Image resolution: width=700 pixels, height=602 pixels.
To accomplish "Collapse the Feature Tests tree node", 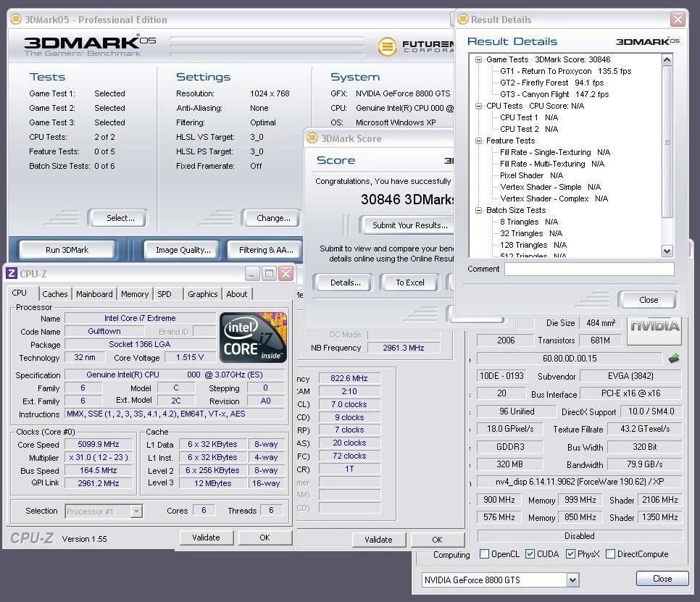I will pos(478,141).
